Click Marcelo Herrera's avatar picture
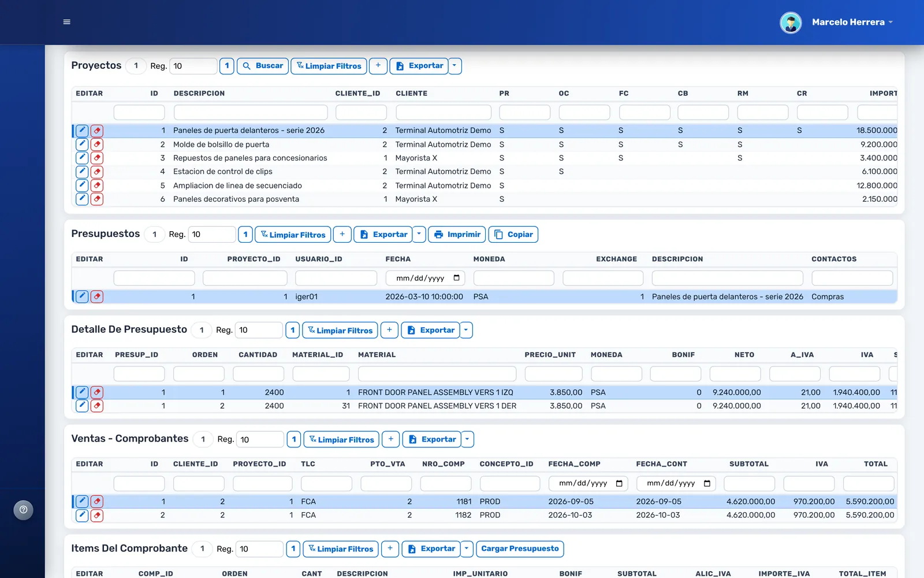924x578 pixels. click(791, 23)
